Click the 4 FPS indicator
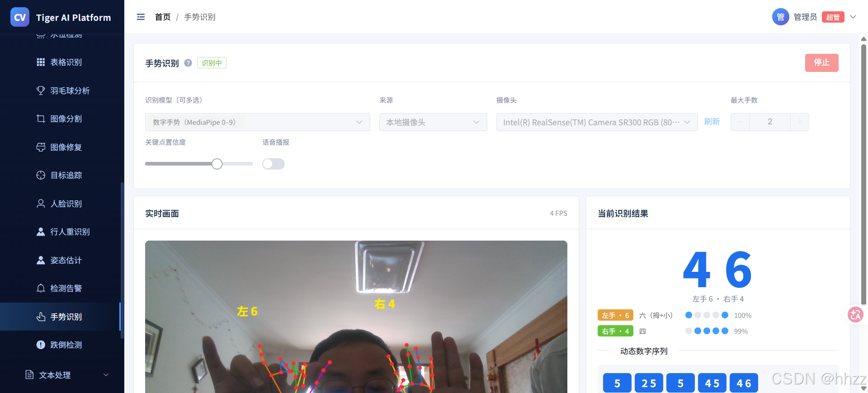This screenshot has height=393, width=868. point(558,213)
